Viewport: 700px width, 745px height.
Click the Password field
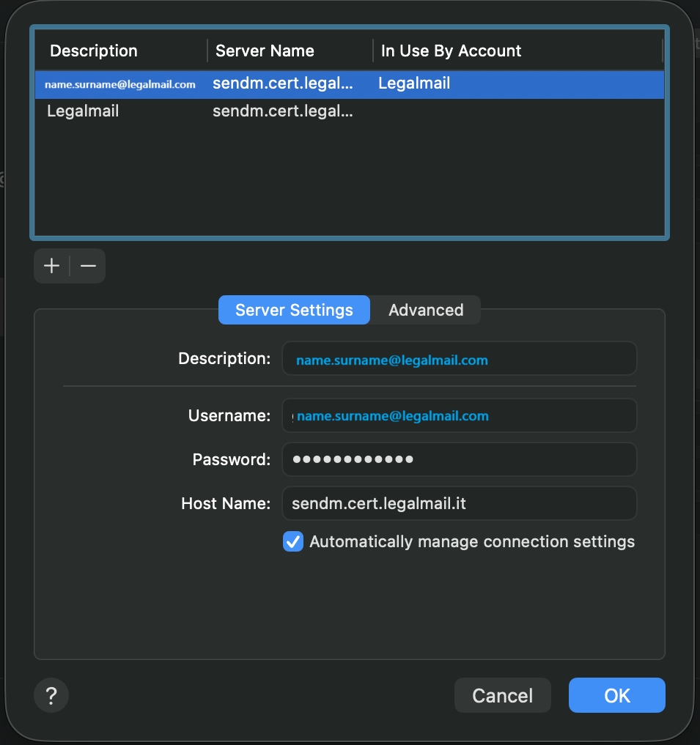point(459,459)
